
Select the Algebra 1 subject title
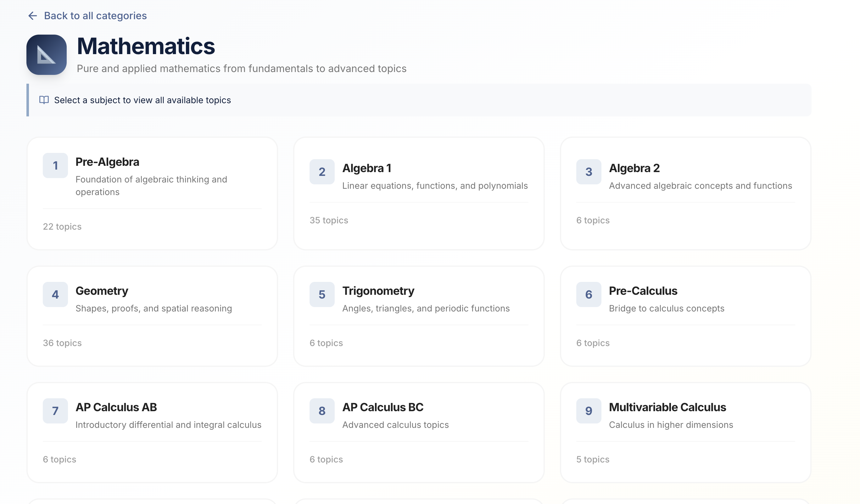pos(366,168)
